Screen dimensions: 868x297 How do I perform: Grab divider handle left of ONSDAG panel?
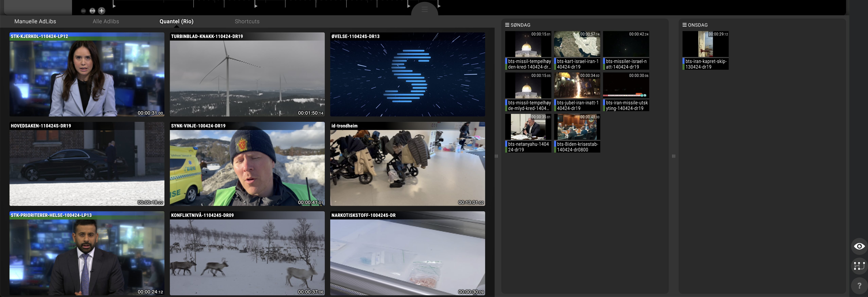coord(674,156)
